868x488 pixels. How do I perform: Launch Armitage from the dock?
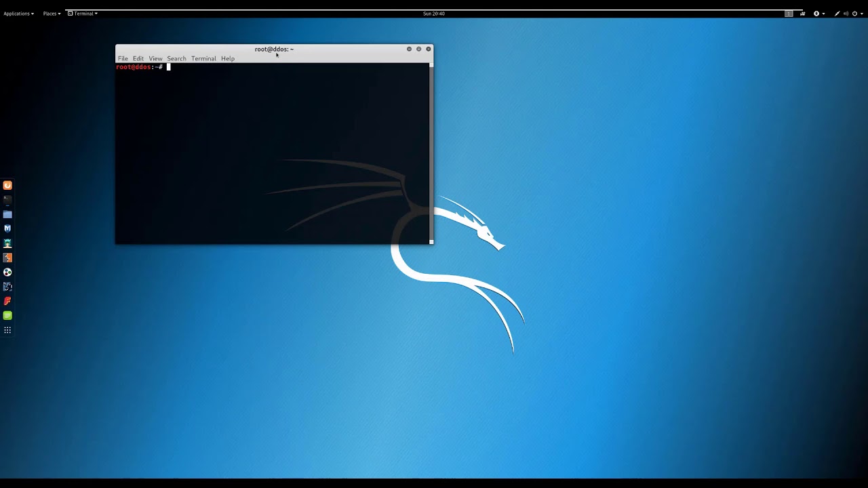(7, 243)
